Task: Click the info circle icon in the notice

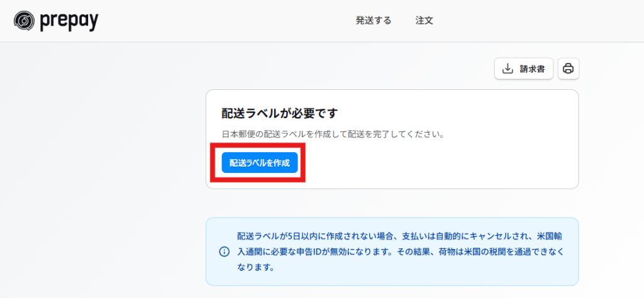Action: coord(225,251)
